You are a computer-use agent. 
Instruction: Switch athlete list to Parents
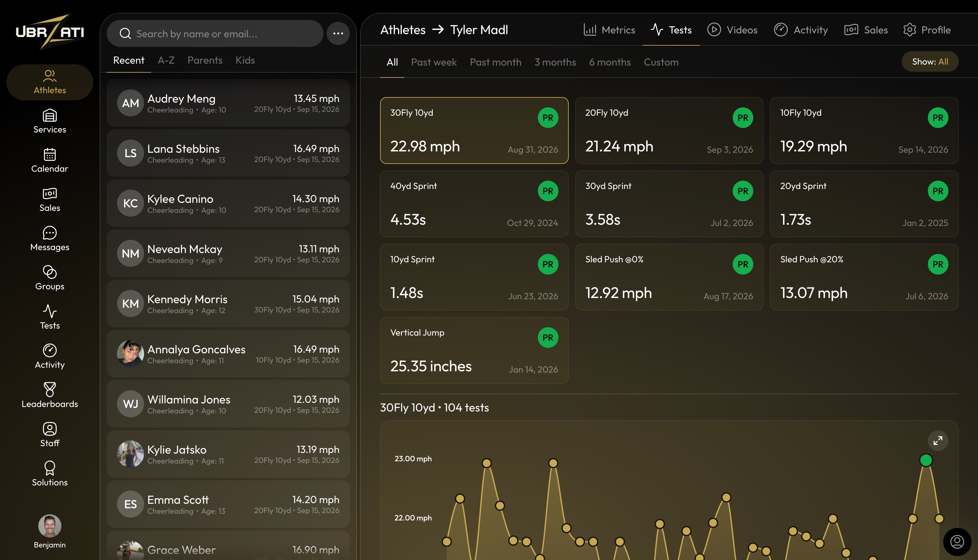204,60
